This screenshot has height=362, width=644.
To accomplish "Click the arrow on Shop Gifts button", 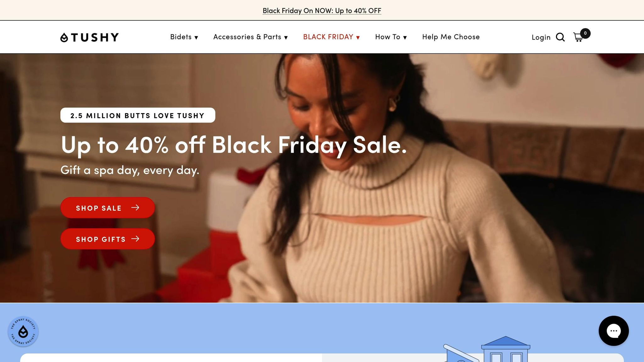I will click(135, 239).
